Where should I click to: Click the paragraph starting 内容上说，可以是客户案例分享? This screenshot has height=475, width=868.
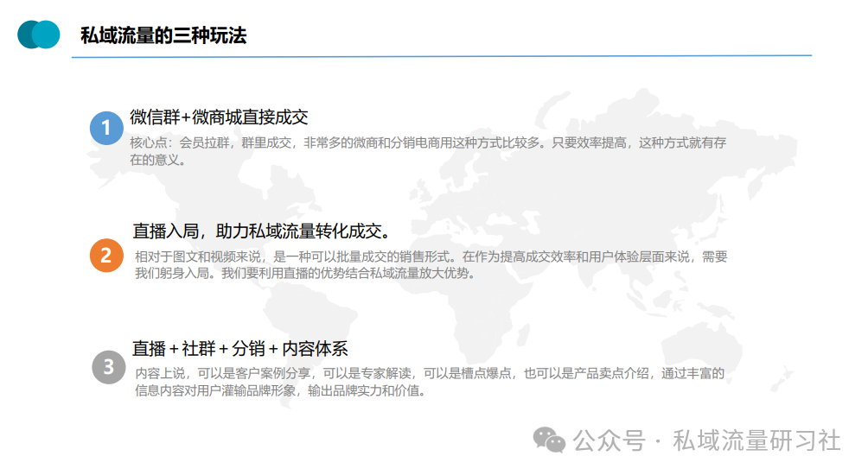(430, 382)
